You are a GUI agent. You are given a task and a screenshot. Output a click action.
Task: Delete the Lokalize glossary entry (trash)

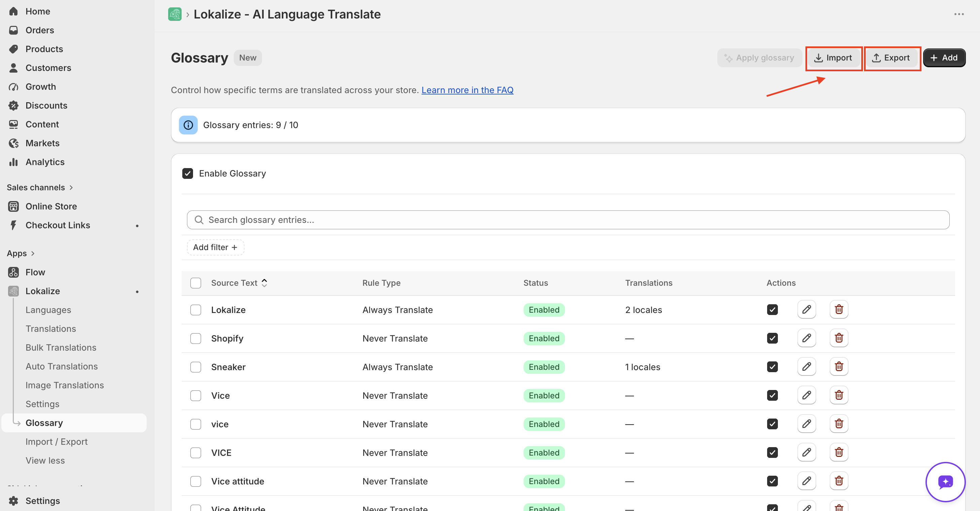click(x=839, y=310)
